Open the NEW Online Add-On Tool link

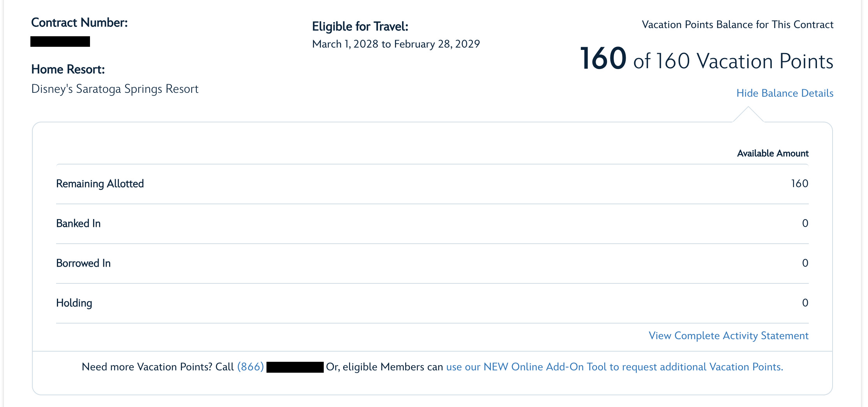(x=614, y=367)
